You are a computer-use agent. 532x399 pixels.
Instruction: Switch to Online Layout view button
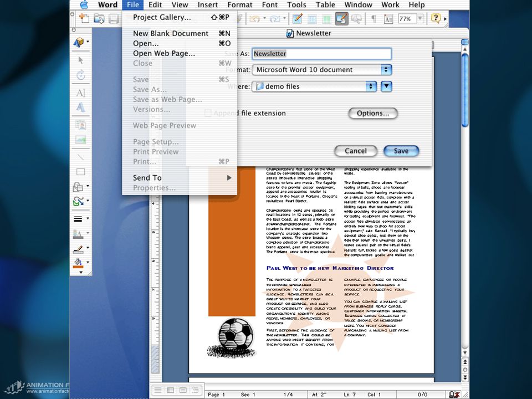coord(170,390)
